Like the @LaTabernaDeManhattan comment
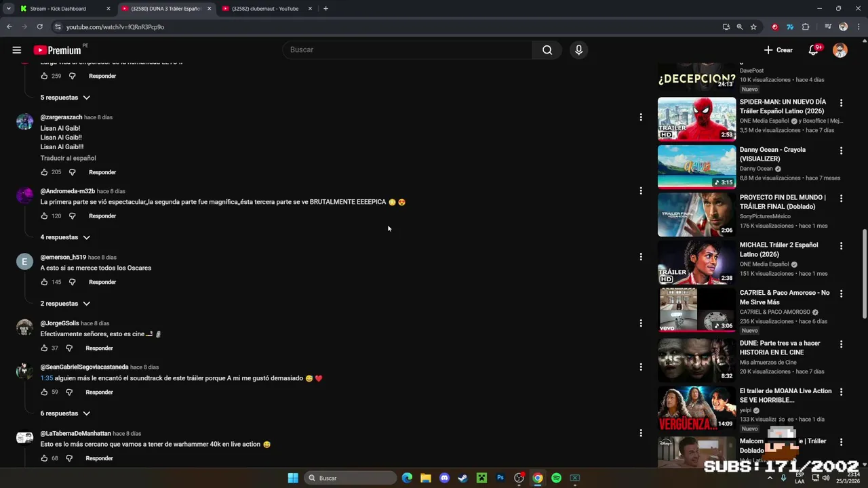 (x=45, y=458)
